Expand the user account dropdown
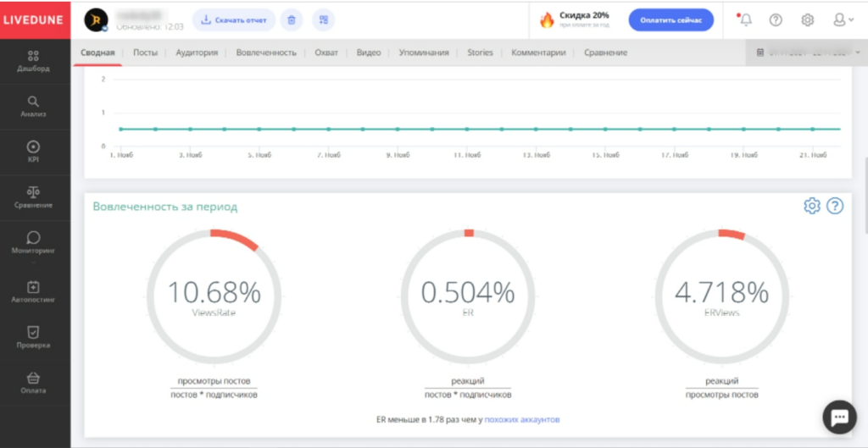The image size is (868, 448). [x=843, y=20]
